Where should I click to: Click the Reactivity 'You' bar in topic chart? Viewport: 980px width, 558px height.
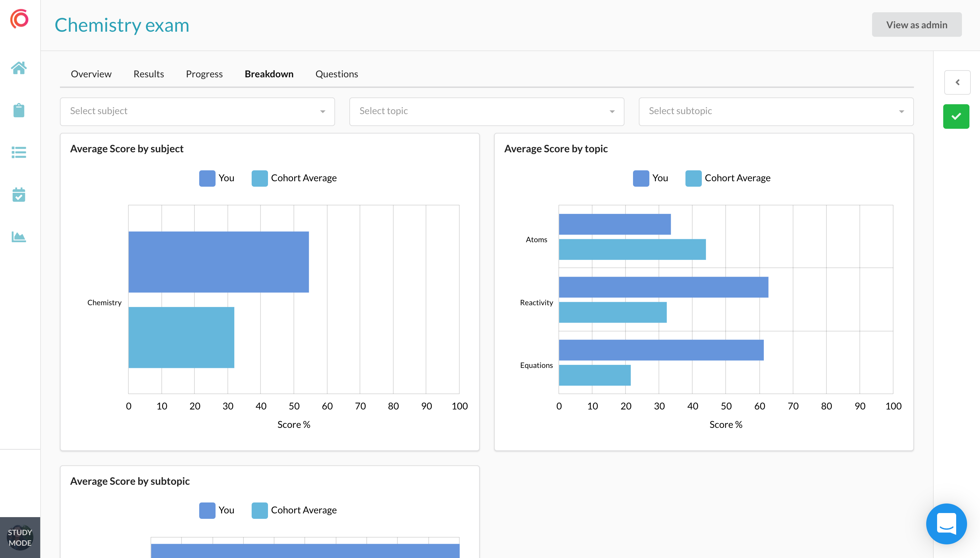pos(663,287)
